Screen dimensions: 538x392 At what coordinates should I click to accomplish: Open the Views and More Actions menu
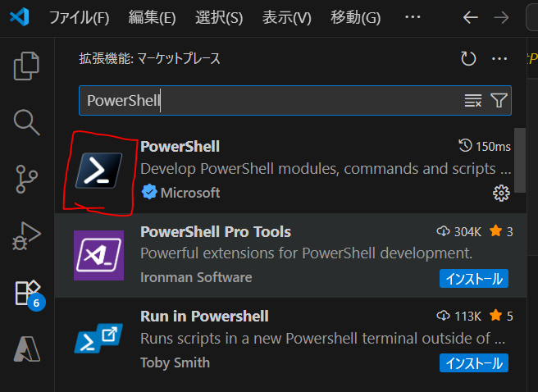[499, 59]
